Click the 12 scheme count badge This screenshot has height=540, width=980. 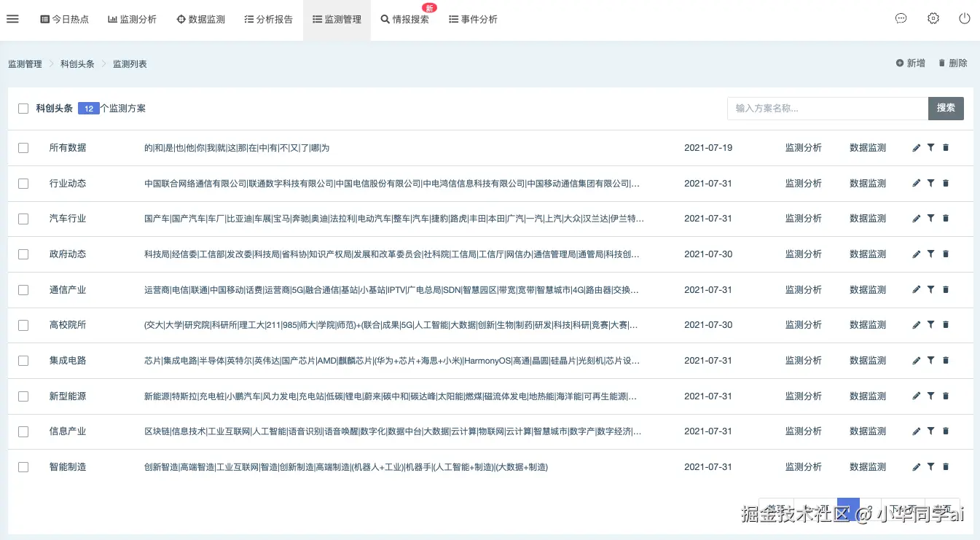coord(88,109)
